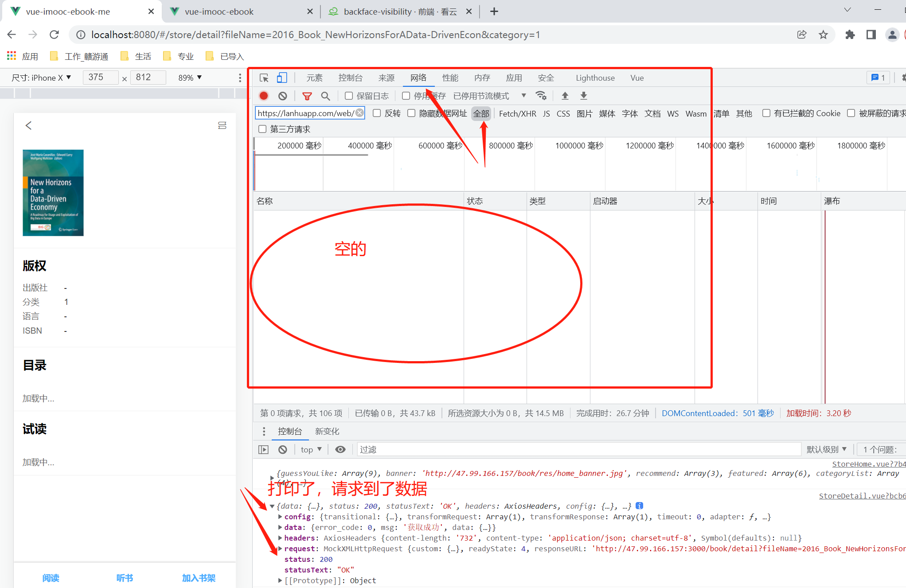Show console sidebar panel icon
Image resolution: width=906 pixels, height=588 pixels.
tap(263, 450)
